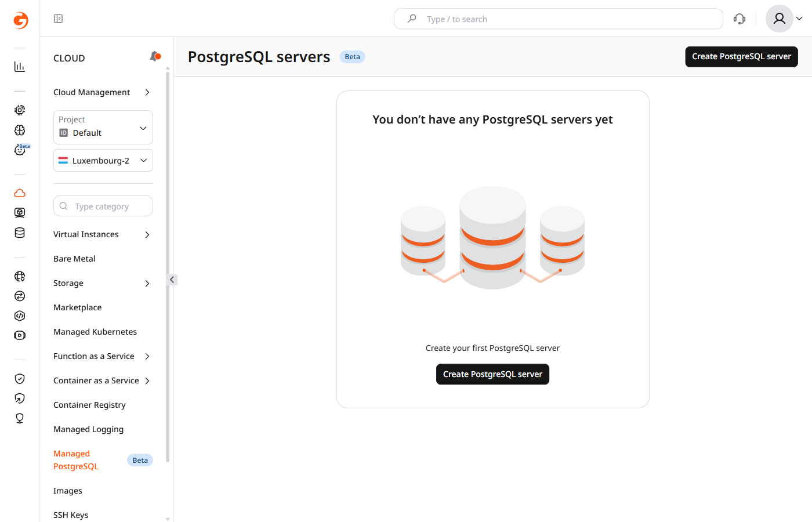Click the scrollbar down arrow in sidebar
The height and width of the screenshot is (522, 812).
click(168, 519)
